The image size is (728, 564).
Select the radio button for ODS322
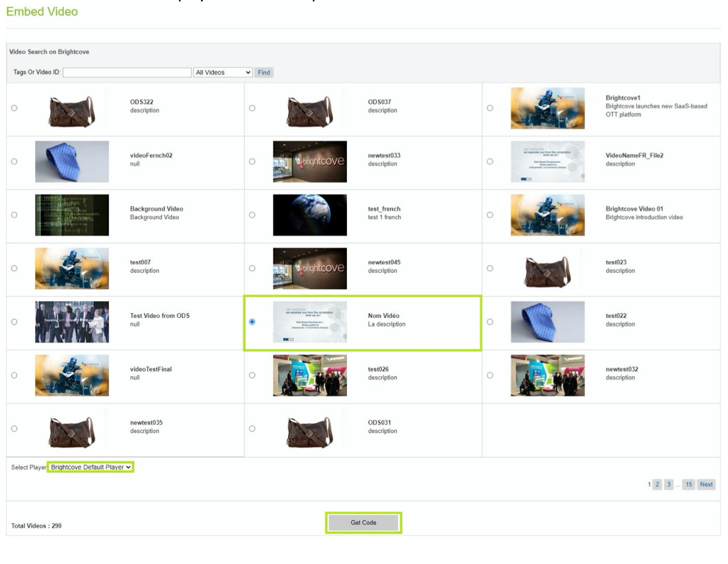tap(14, 107)
